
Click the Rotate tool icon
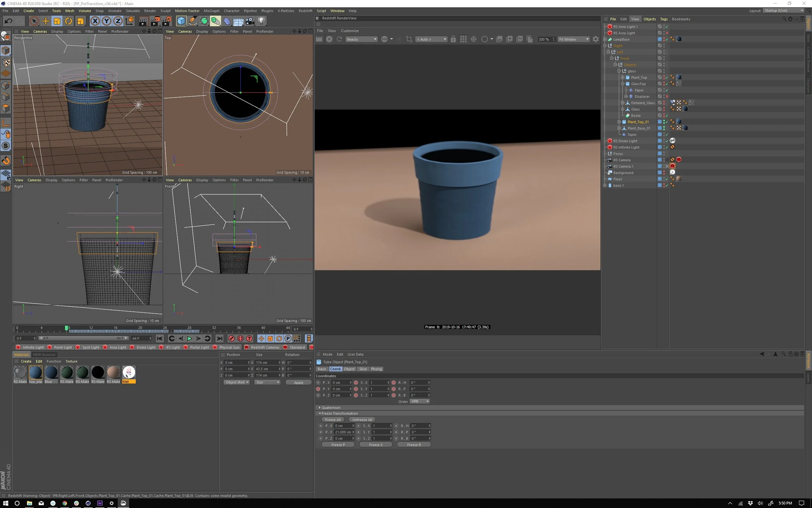pos(69,21)
